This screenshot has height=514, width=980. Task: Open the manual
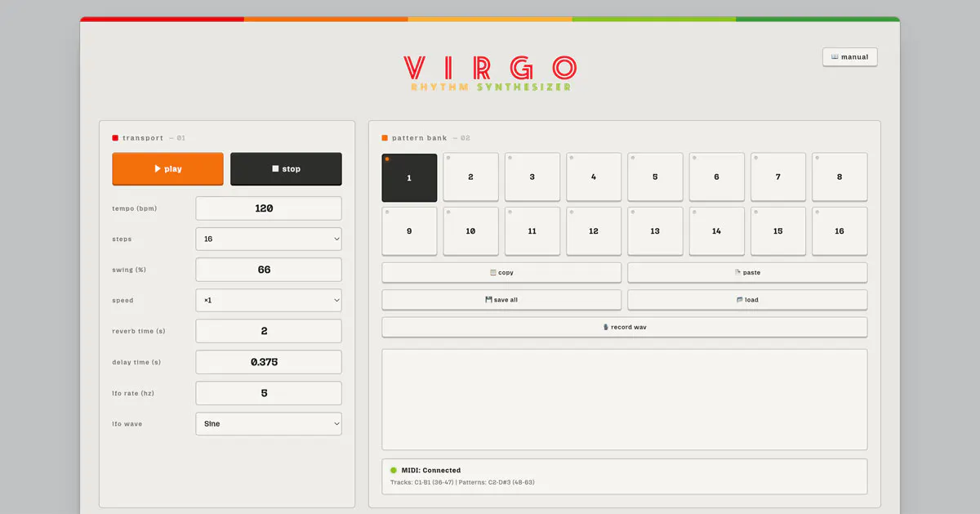850,57
